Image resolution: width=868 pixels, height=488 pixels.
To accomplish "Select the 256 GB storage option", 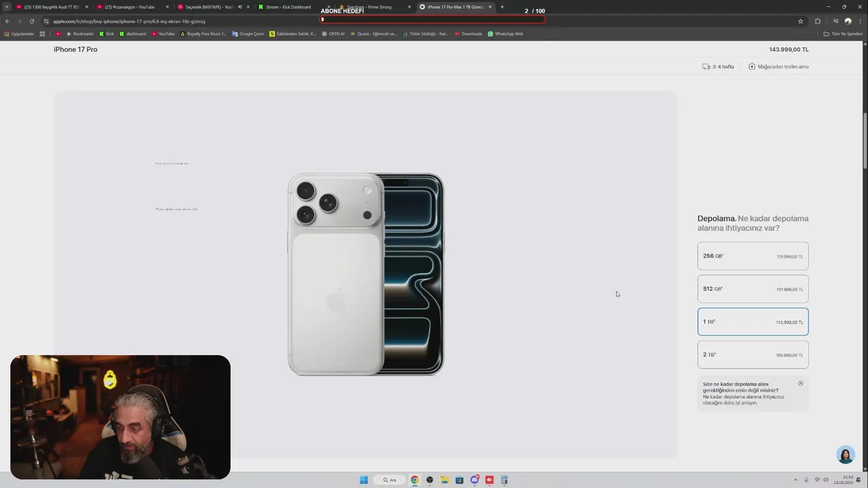I will coord(753,256).
